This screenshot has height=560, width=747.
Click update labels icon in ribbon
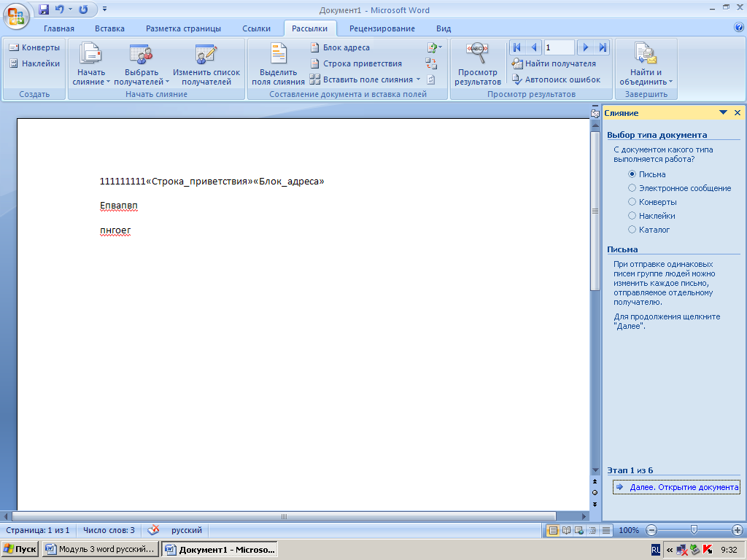(x=431, y=79)
